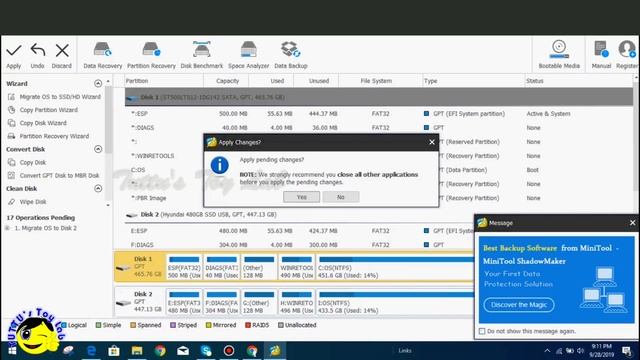Check Do not show this message again
Image resolution: width=640 pixels, height=360 pixels.
tap(482, 331)
